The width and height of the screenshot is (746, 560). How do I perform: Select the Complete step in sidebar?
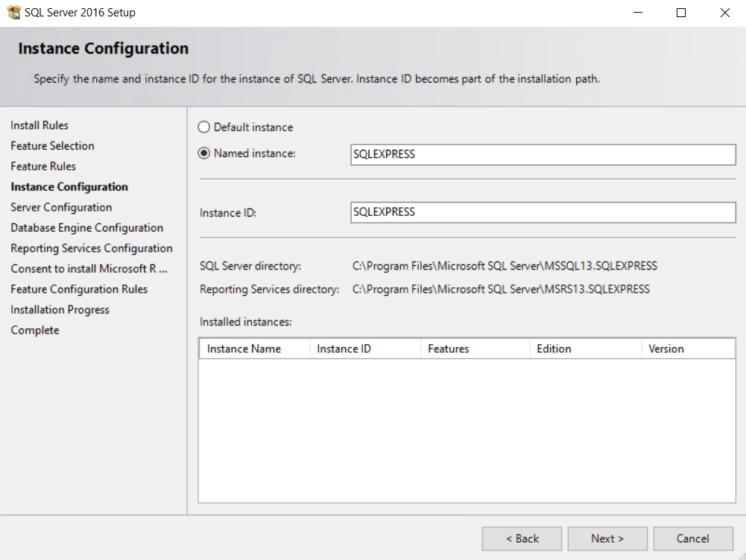(x=34, y=330)
